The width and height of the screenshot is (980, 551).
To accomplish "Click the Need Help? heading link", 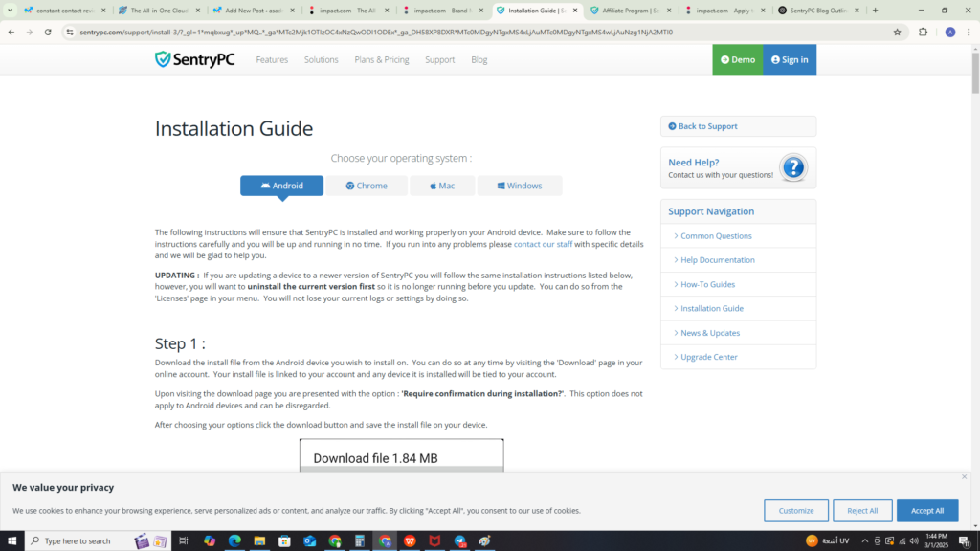I will [694, 163].
